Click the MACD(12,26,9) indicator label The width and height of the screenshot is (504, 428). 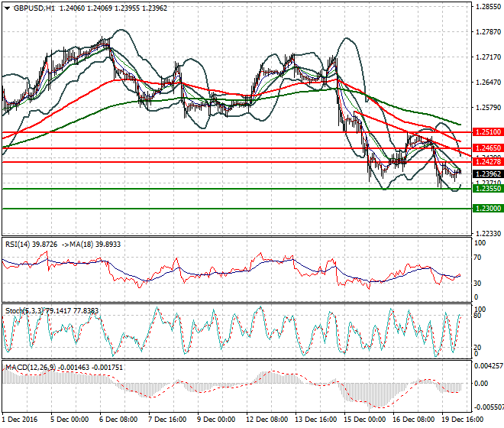click(x=30, y=368)
